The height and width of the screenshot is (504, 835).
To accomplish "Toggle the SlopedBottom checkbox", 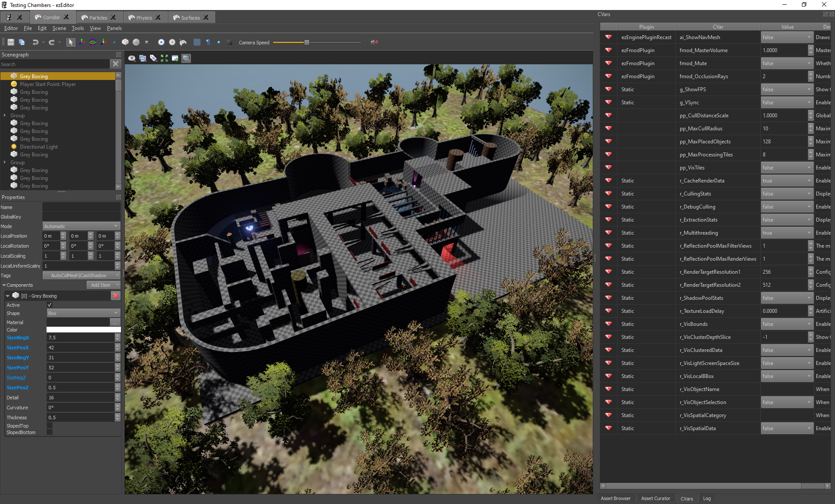I will click(50, 432).
